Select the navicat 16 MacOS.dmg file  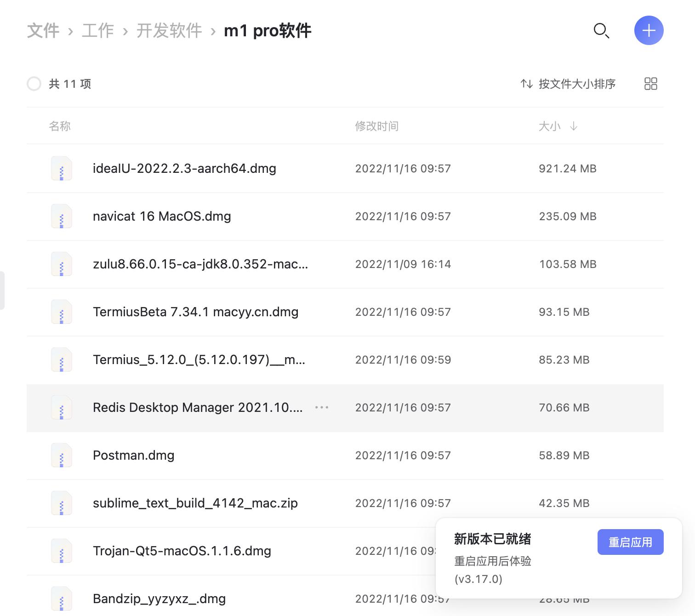pyautogui.click(x=162, y=216)
